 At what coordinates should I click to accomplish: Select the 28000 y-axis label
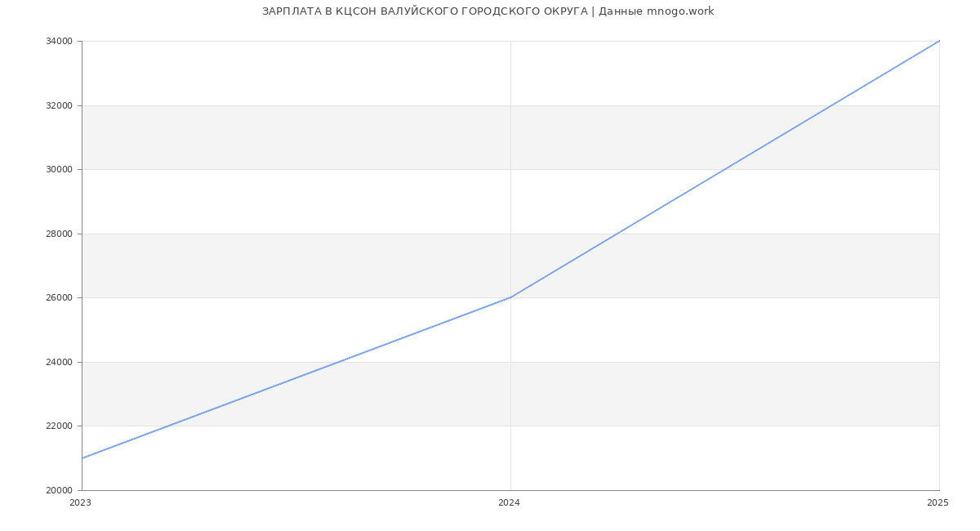click(x=60, y=234)
